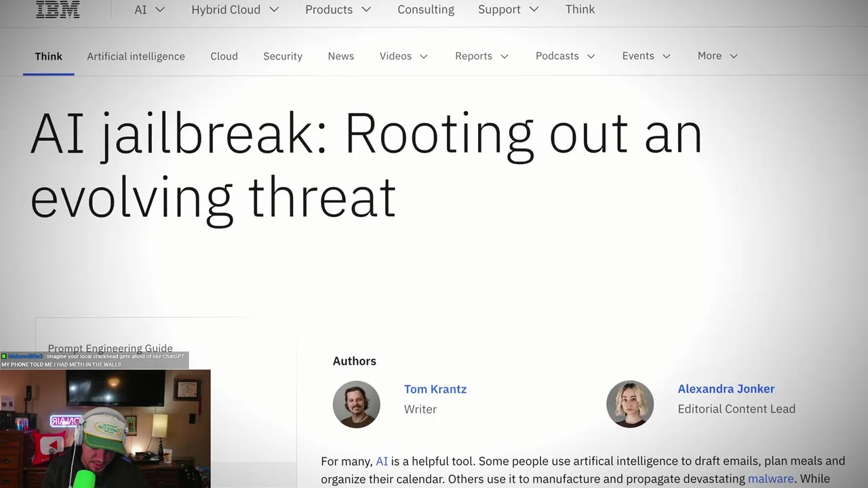The width and height of the screenshot is (868, 488).
Task: Expand the Hybrid Cloud menu
Action: [235, 9]
